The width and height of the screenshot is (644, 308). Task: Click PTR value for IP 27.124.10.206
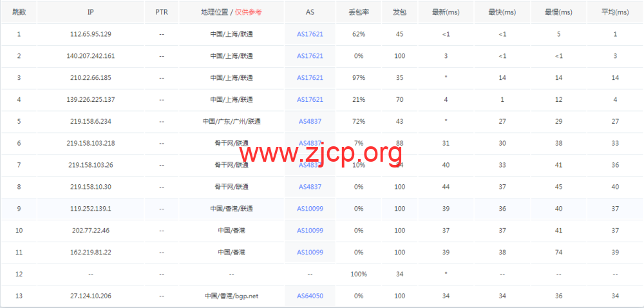[162, 296]
